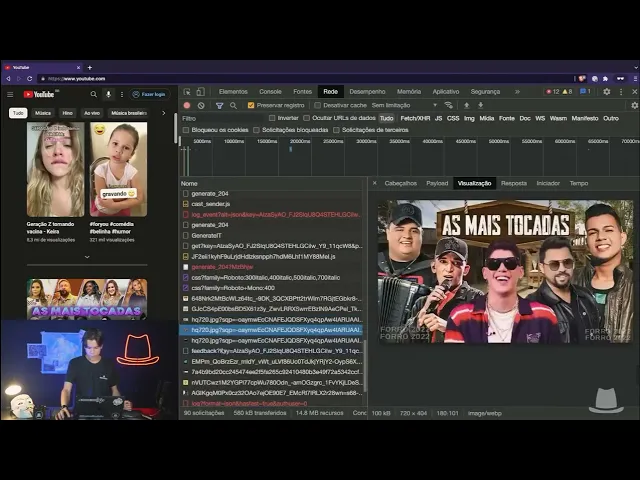Click the Brave shield icon

(x=582, y=79)
